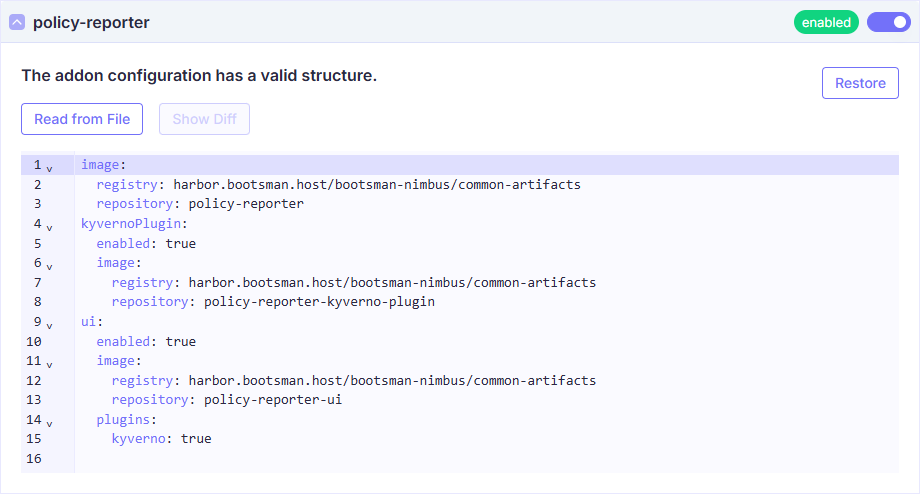Click the Restore button
The image size is (920, 494).
[x=860, y=83]
